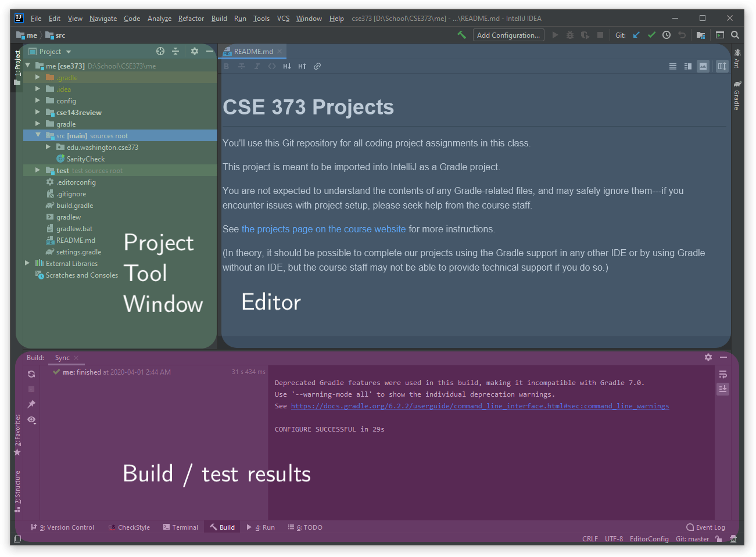This screenshot has width=756, height=557.
Task: Open Search Everywhere with the magnifier icon
Action: [734, 35]
